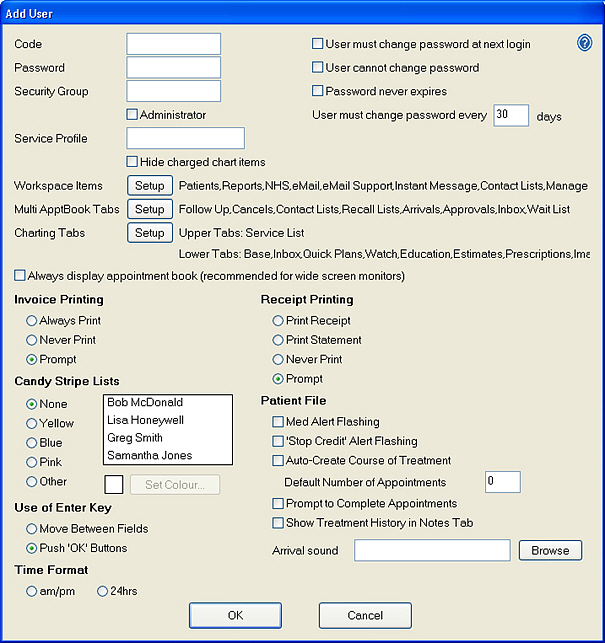Choose 24hrs time format
605x643 pixels.
(x=102, y=591)
